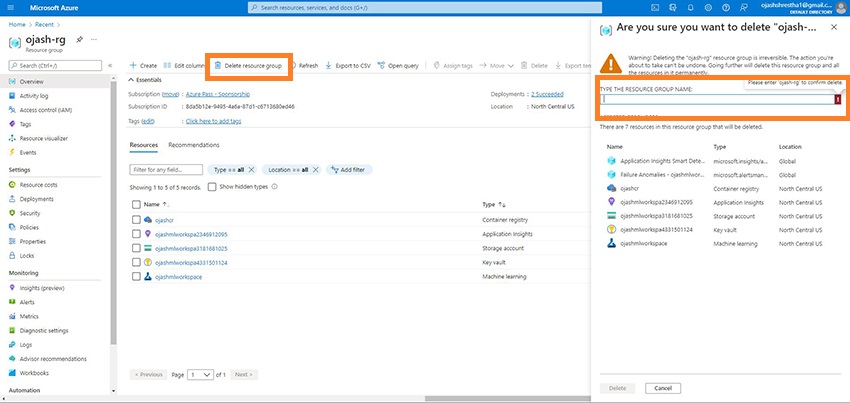The width and height of the screenshot is (850, 403).
Task: Open Security in the sidebar
Action: click(x=30, y=213)
